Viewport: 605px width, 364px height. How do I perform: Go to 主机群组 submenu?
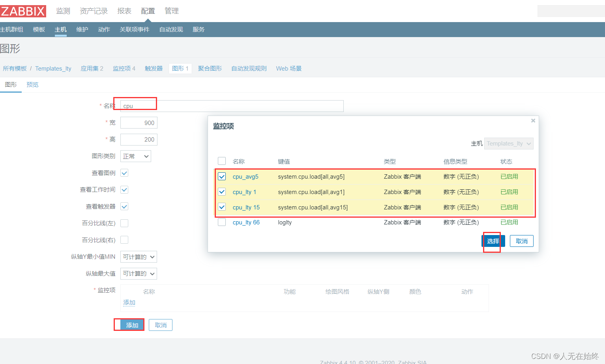(11, 30)
